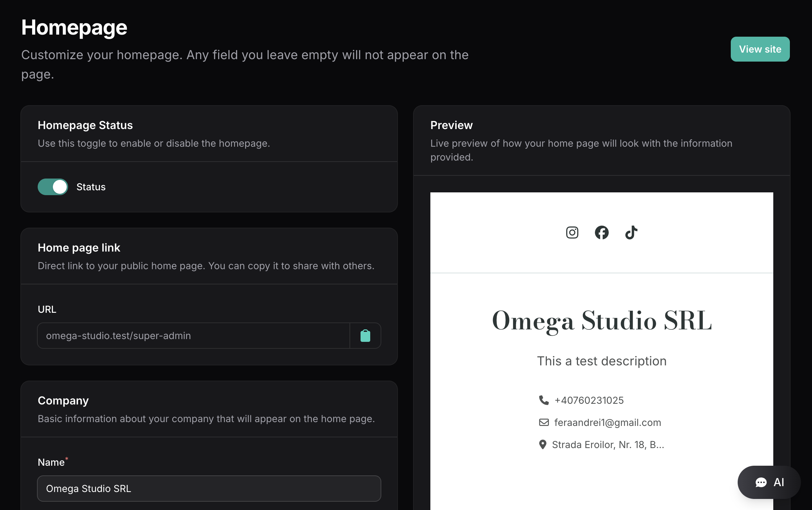Click the 'This a test description' text

pyautogui.click(x=601, y=361)
